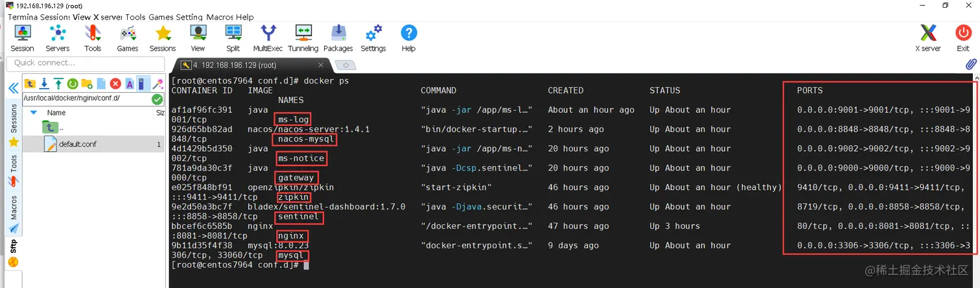Click the 'nacos/nacos-server:1.4.1' image text
The width and height of the screenshot is (980, 288).
point(309,129)
